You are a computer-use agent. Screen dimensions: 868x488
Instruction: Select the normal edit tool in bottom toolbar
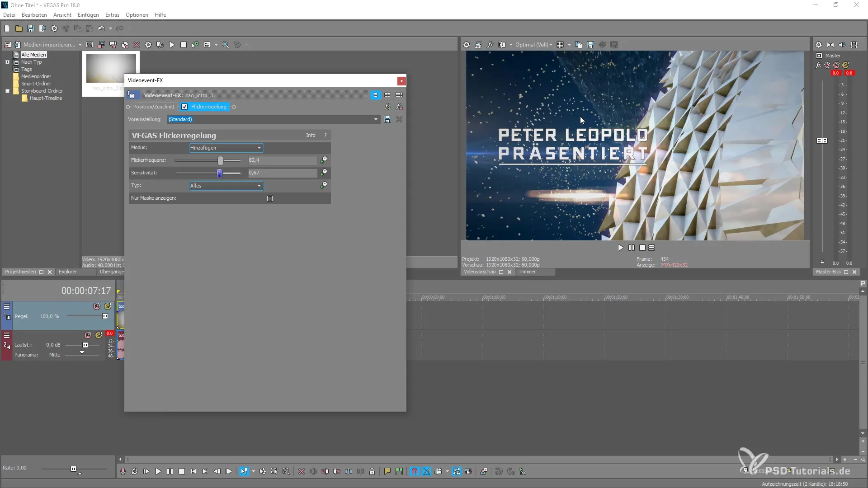(244, 471)
